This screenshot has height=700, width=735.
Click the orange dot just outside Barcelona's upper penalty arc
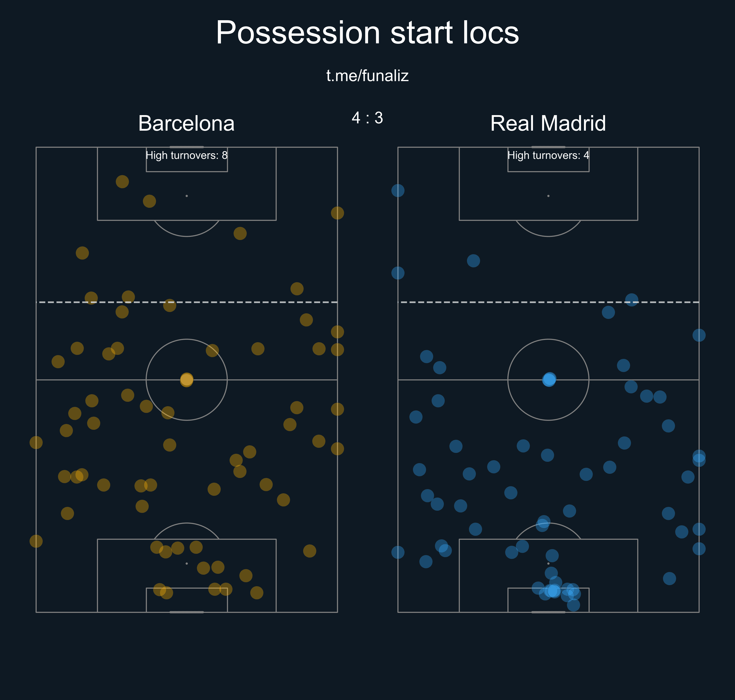pyautogui.click(x=240, y=234)
